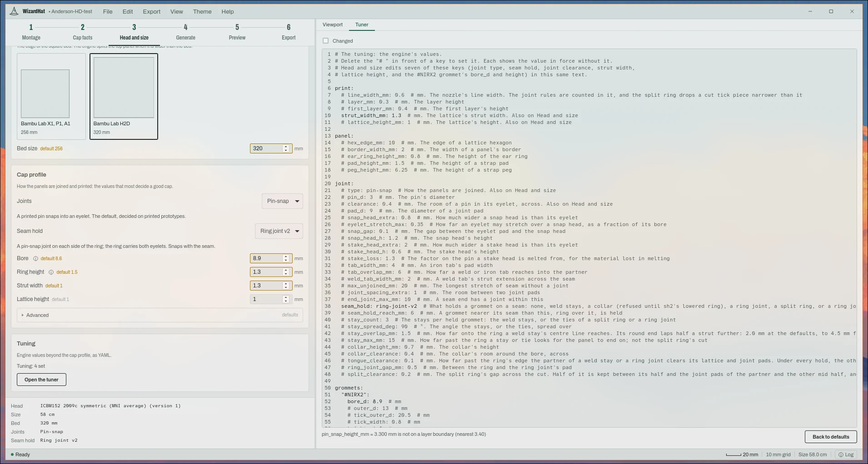Click the Strut width spinner arrows
The height and width of the screenshot is (464, 868).
(286, 286)
